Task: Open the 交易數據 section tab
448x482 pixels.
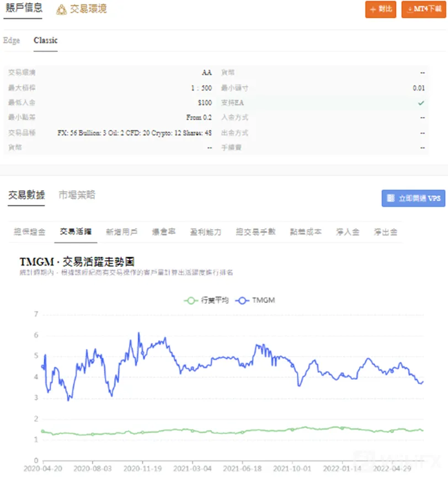Action: (x=26, y=195)
